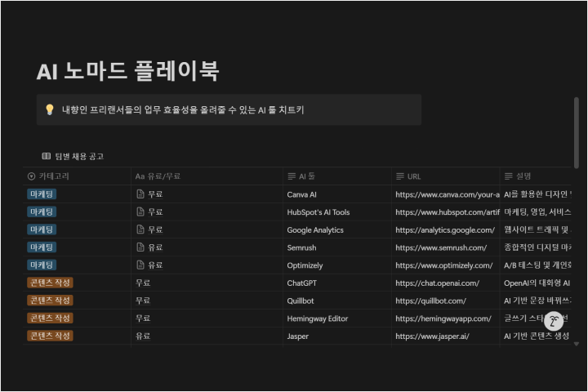Screen dimensions: 588x392
Task: Open the 유료/무료 column header
Action: point(207,176)
